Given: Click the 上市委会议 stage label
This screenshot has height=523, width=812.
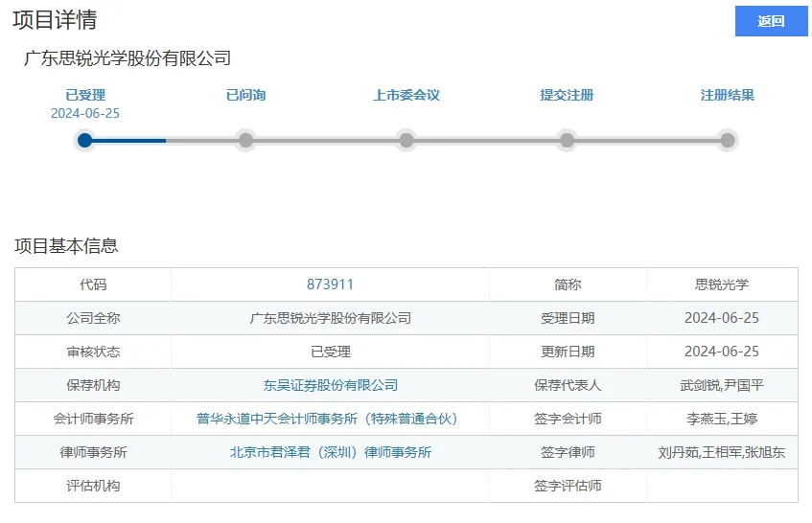Looking at the screenshot, I should point(406,95).
